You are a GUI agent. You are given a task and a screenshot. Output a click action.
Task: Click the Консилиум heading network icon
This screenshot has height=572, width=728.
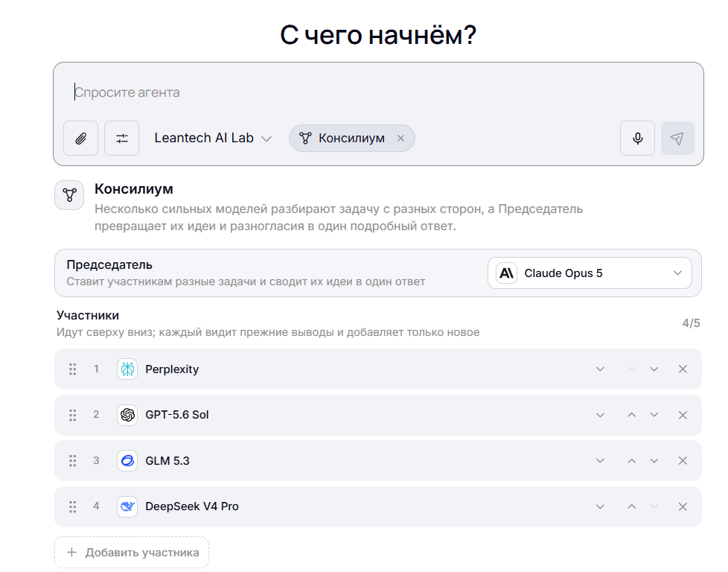(x=70, y=194)
